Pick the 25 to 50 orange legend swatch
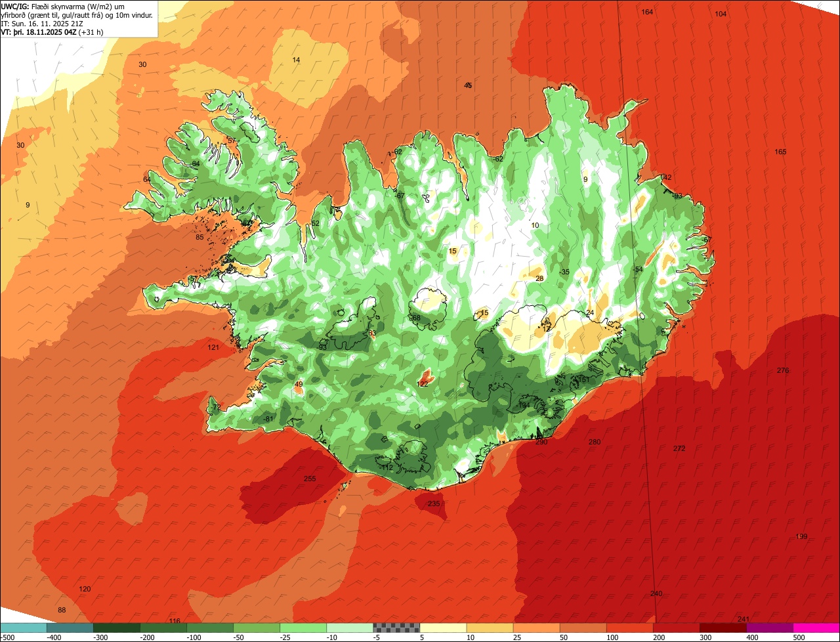This screenshot has width=840, height=642. click(x=536, y=628)
